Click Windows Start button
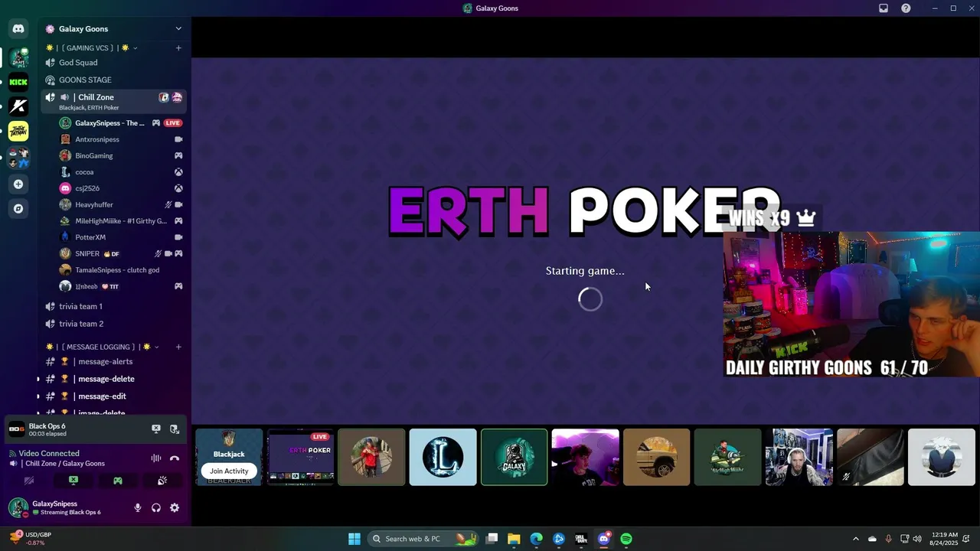The height and width of the screenshot is (551, 980). 354,539
